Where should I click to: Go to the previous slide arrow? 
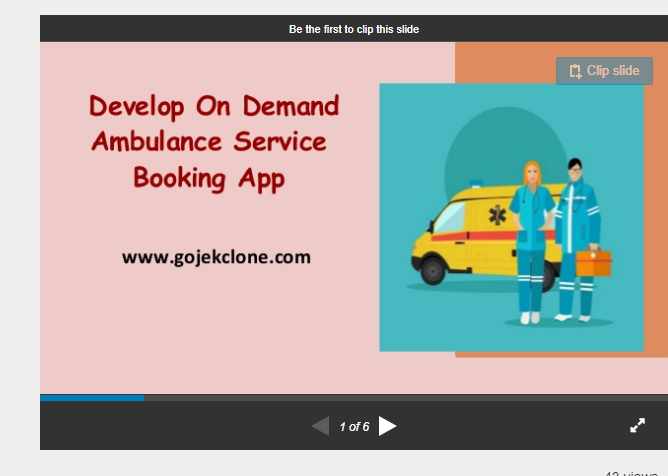(x=320, y=426)
